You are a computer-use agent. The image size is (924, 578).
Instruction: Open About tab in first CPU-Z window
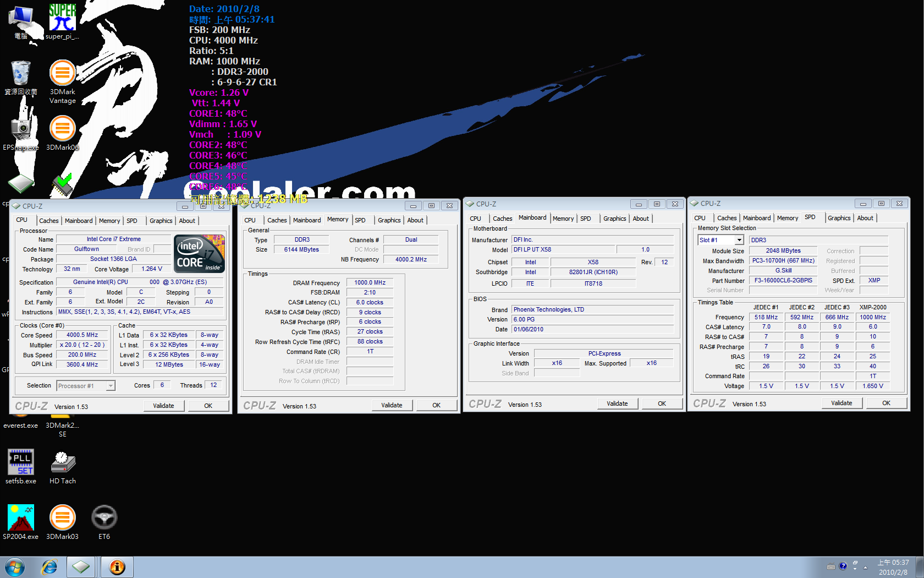(187, 221)
